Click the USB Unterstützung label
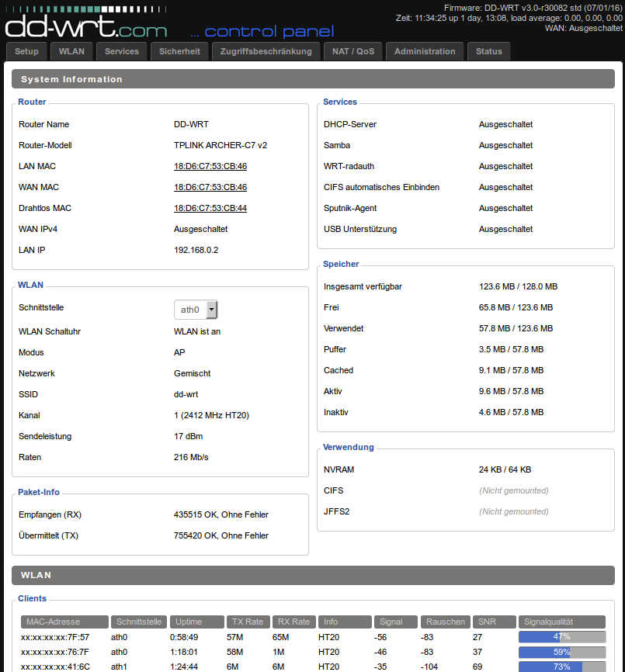Viewport: 625px width, 672px height. coord(360,229)
